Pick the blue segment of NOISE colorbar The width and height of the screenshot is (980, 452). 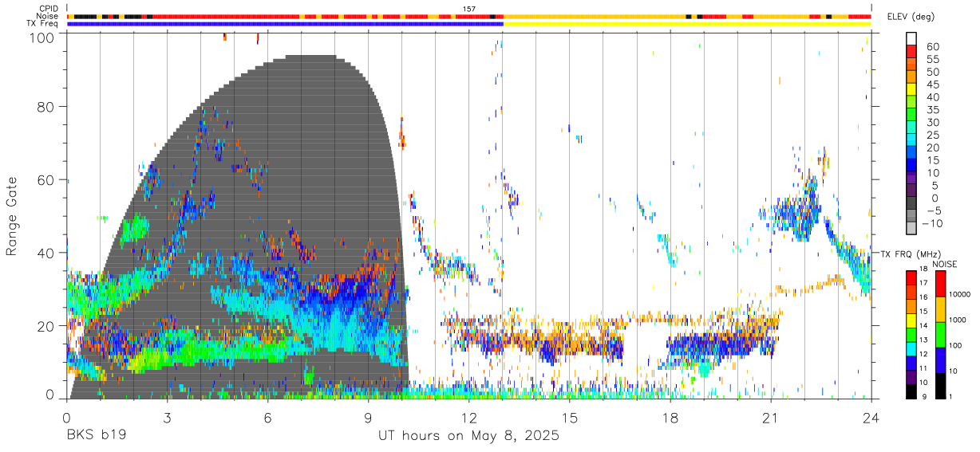pos(939,360)
